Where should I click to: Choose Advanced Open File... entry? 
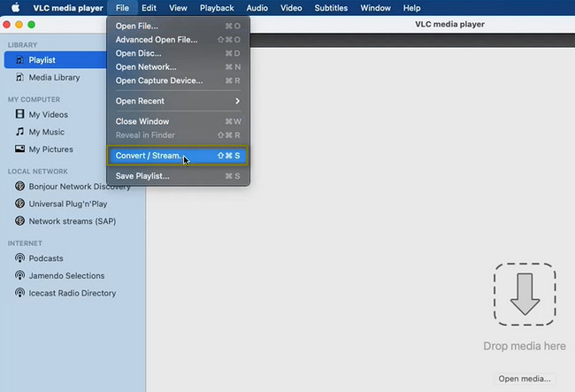click(178, 40)
